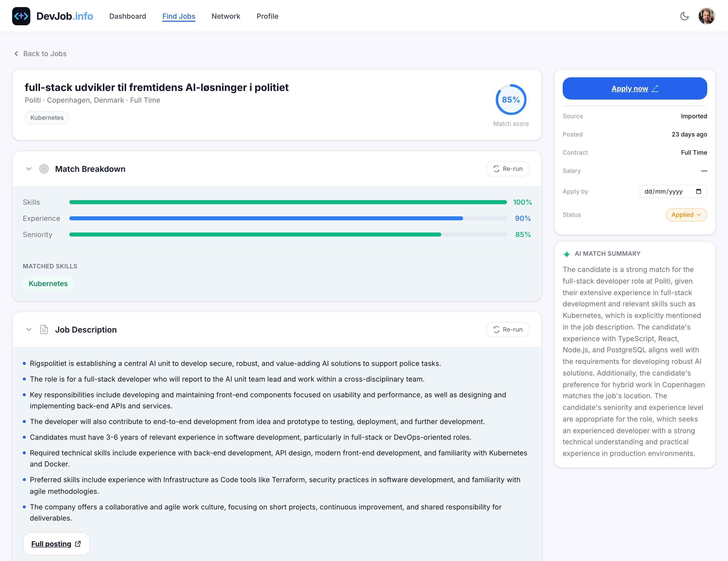Screen dimensions: 728x561
Task: Click the 85% Seniority percentage value
Action: point(523,235)
